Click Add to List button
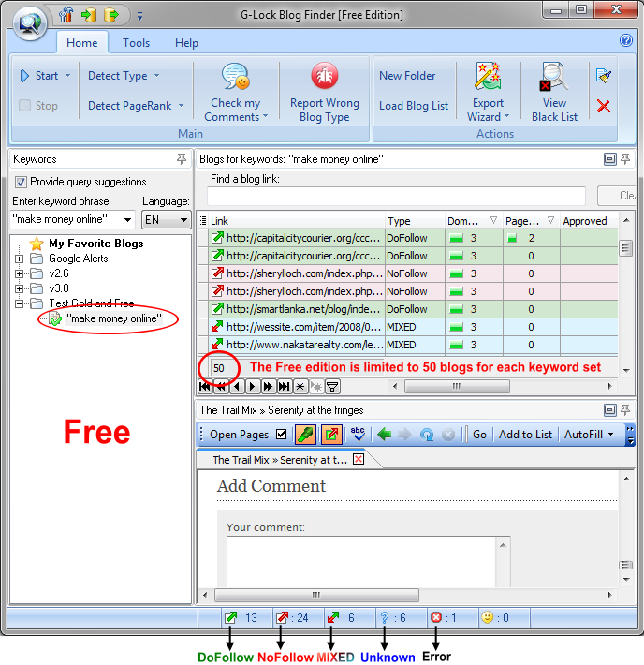The image size is (644, 665). pos(525,435)
